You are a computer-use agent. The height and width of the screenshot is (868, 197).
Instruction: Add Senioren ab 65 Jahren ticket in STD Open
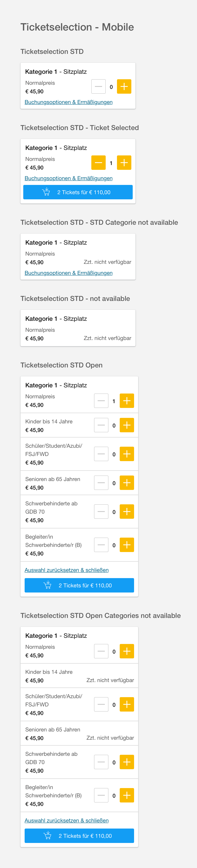tap(127, 483)
